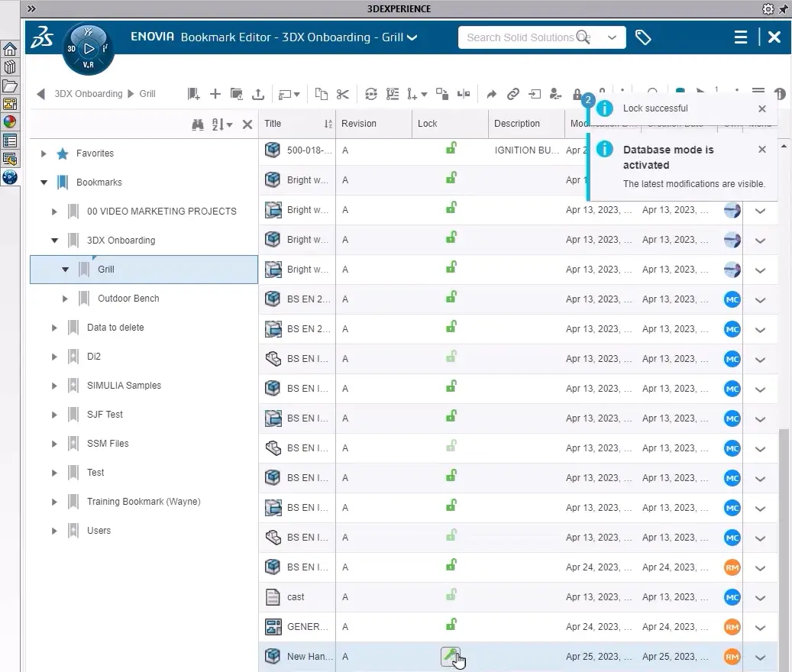Click the copy toolbar icon
Screen dimensions: 792x672
click(x=322, y=94)
